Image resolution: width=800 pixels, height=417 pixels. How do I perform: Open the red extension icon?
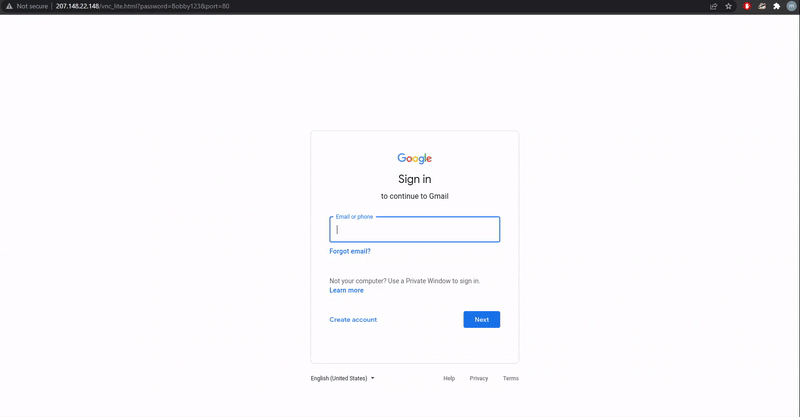(747, 6)
